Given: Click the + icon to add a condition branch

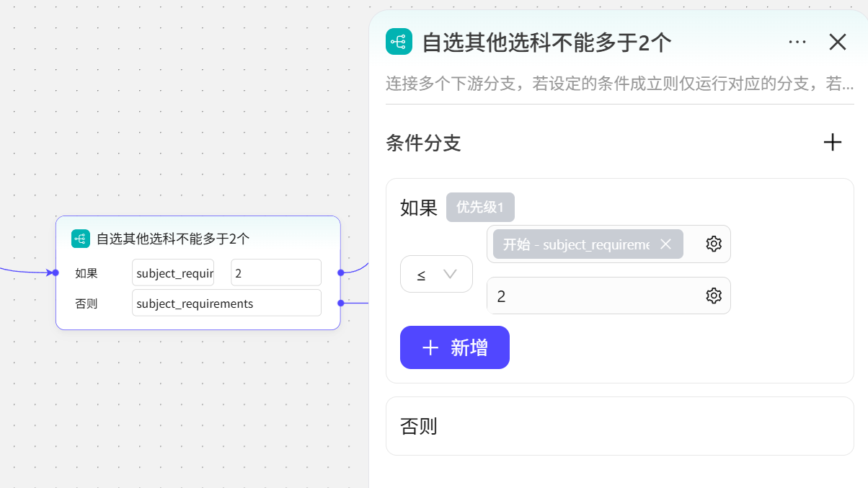Looking at the screenshot, I should (833, 142).
